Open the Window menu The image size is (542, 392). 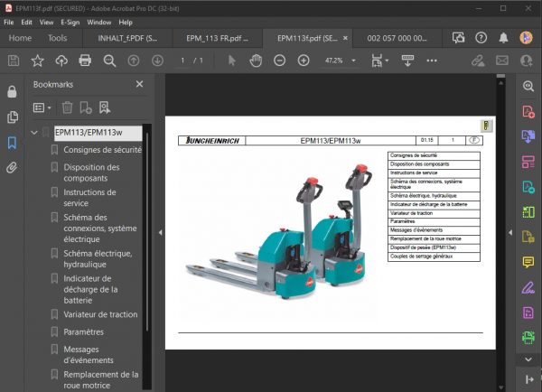click(x=99, y=22)
